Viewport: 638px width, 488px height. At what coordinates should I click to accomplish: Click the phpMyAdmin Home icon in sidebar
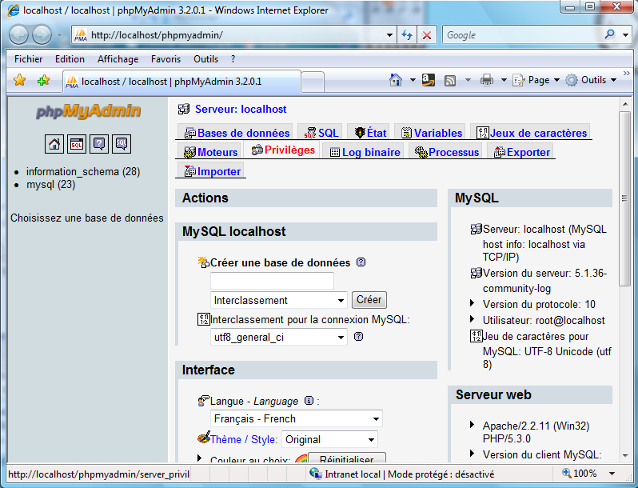(x=55, y=144)
